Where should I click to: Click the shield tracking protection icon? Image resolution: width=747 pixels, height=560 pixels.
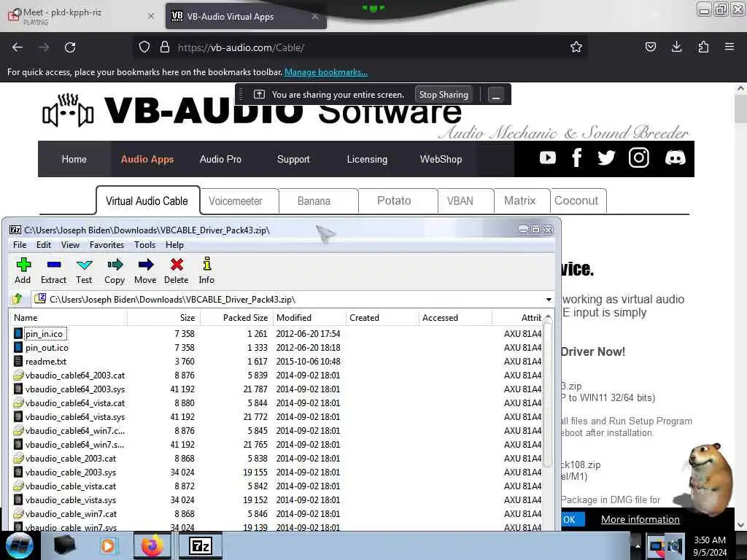pyautogui.click(x=144, y=47)
